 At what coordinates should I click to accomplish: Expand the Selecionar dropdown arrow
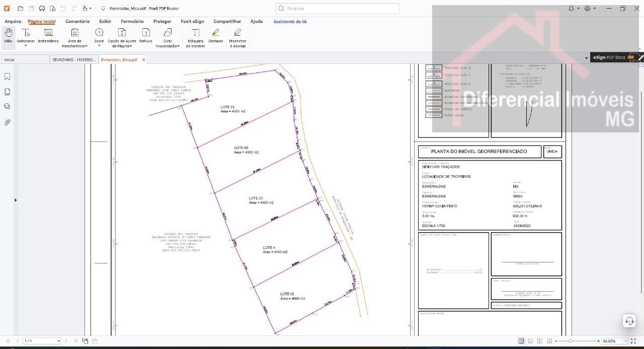[x=26, y=46]
